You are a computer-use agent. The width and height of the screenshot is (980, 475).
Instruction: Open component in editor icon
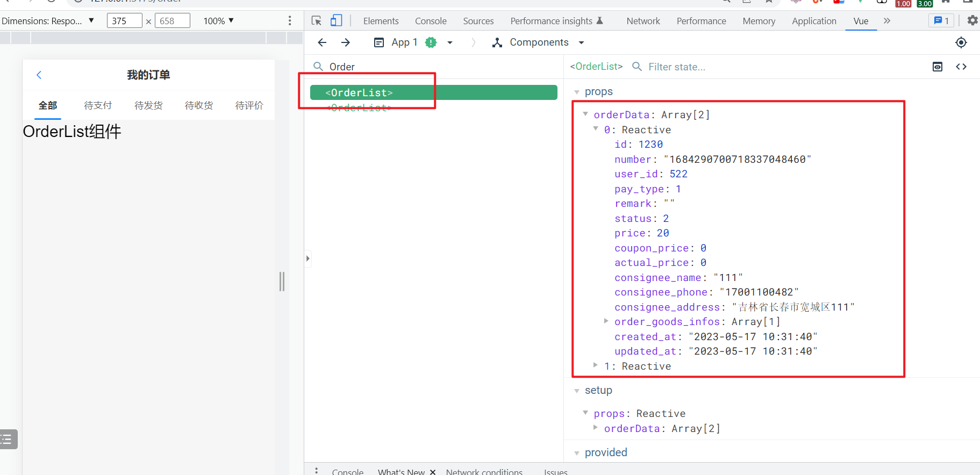[961, 67]
